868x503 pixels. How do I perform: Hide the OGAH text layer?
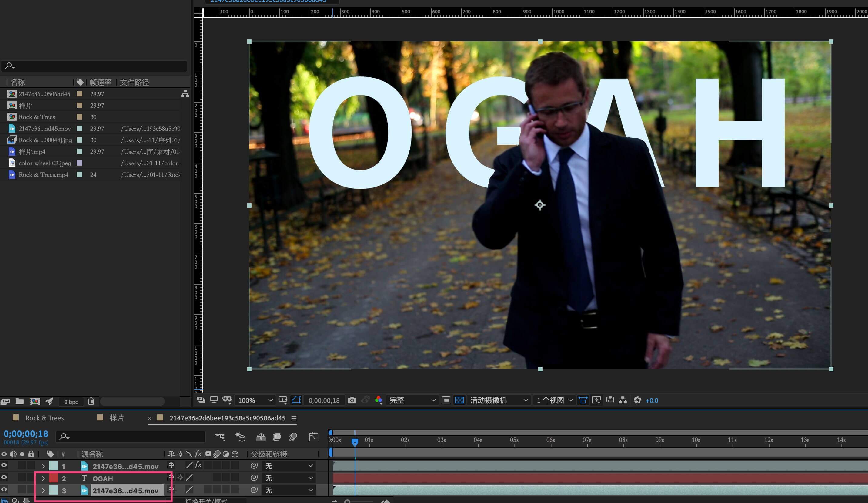pyautogui.click(x=4, y=478)
